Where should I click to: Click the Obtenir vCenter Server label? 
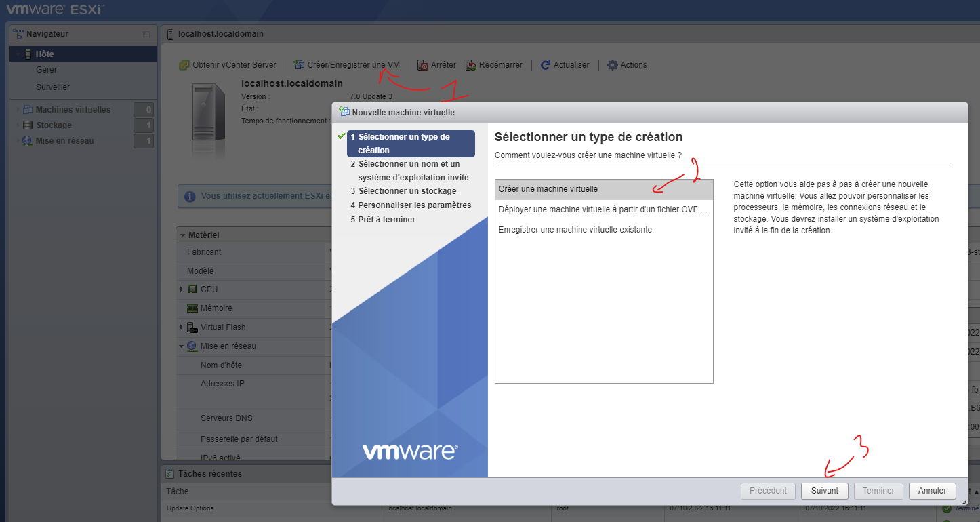234,65
